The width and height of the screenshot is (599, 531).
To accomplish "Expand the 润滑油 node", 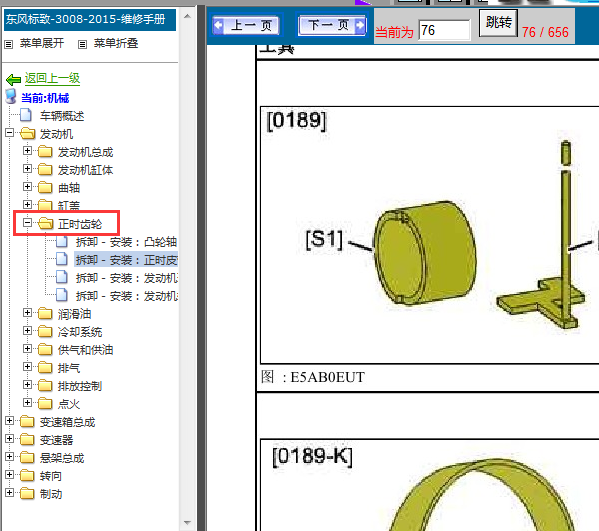I will point(27,313).
